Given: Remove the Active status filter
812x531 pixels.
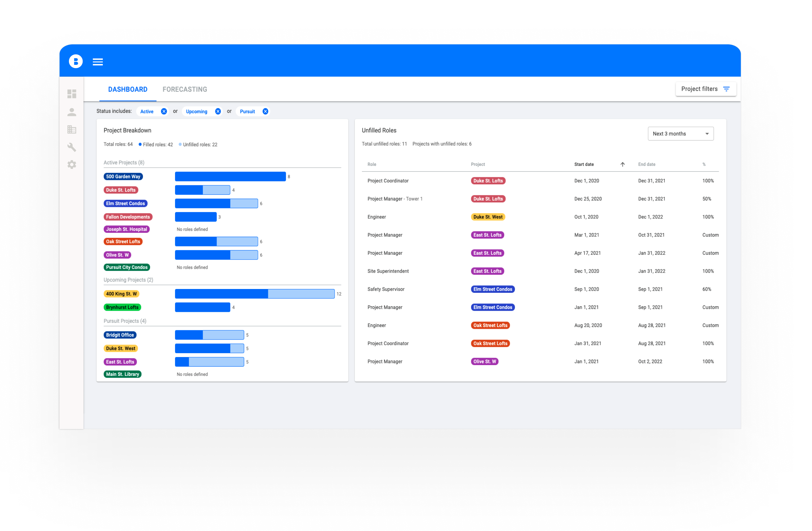Looking at the screenshot, I should (164, 111).
